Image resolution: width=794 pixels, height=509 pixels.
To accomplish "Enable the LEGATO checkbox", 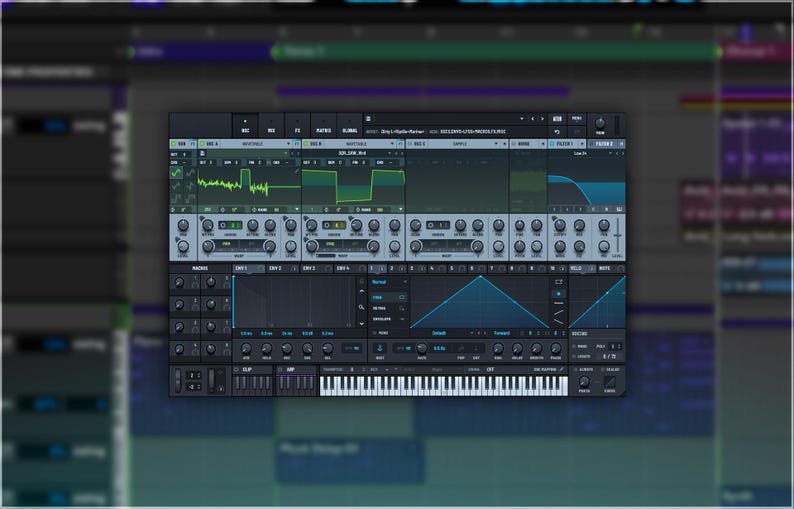I will tap(574, 357).
